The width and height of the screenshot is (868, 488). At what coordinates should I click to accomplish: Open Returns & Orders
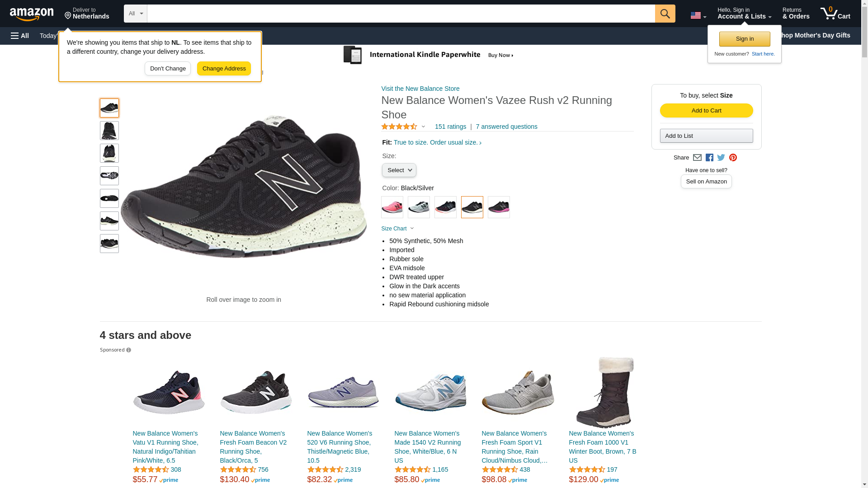click(x=796, y=14)
